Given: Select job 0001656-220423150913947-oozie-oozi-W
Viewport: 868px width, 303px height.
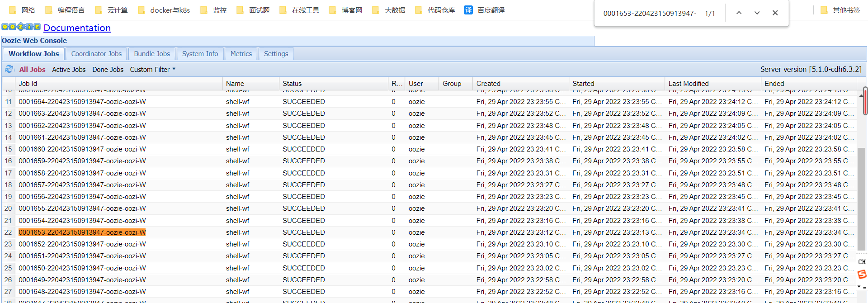Looking at the screenshot, I should click(x=82, y=196).
